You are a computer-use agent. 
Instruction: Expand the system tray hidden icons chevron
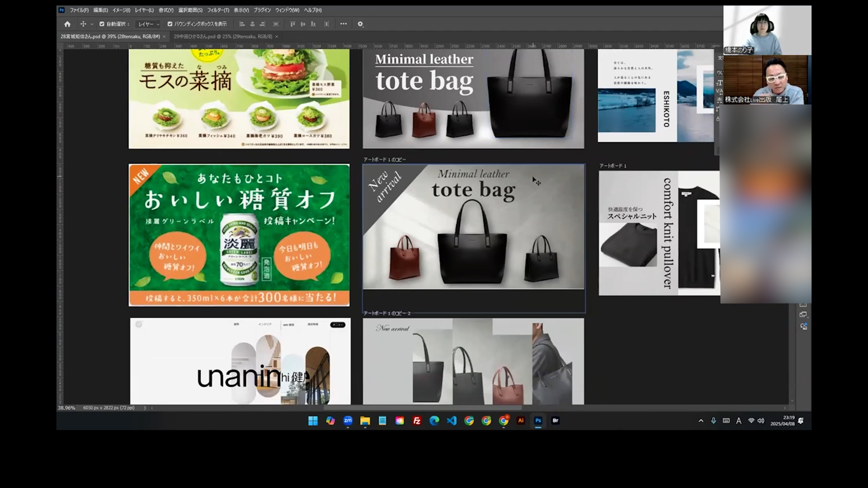(x=701, y=421)
